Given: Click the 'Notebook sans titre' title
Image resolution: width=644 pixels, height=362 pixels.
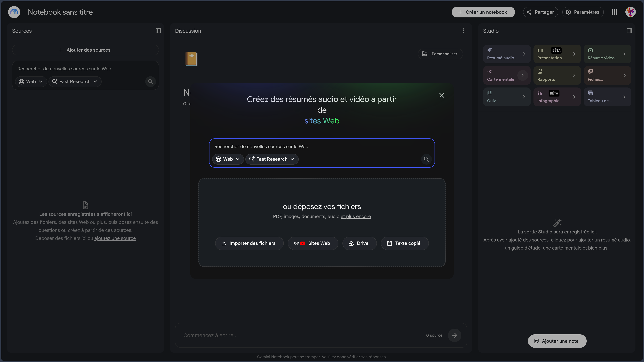Looking at the screenshot, I should (60, 12).
